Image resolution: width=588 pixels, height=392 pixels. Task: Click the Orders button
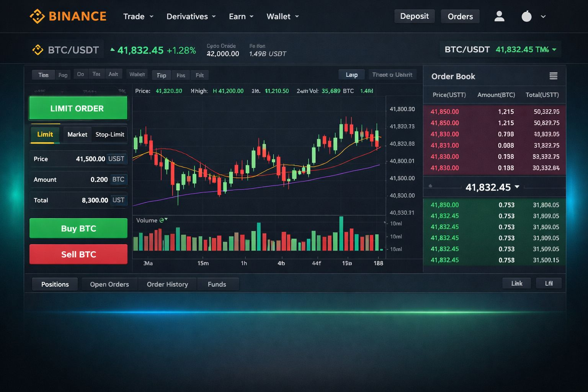(x=460, y=16)
